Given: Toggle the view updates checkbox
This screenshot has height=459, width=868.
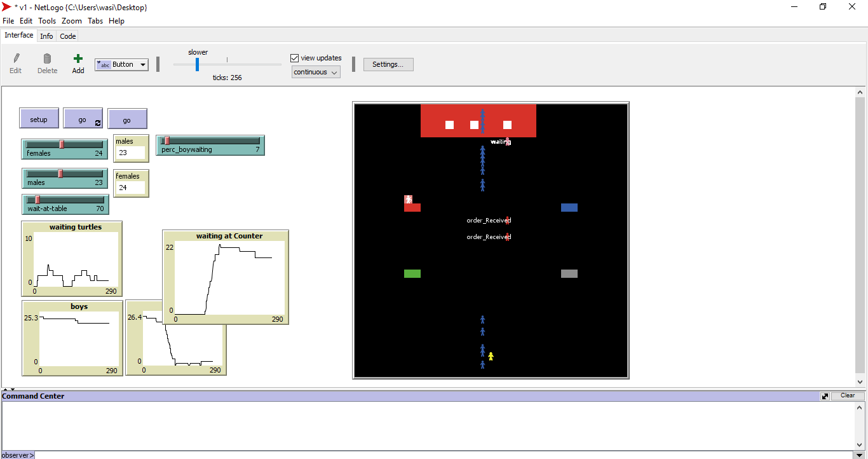Looking at the screenshot, I should pyautogui.click(x=294, y=58).
